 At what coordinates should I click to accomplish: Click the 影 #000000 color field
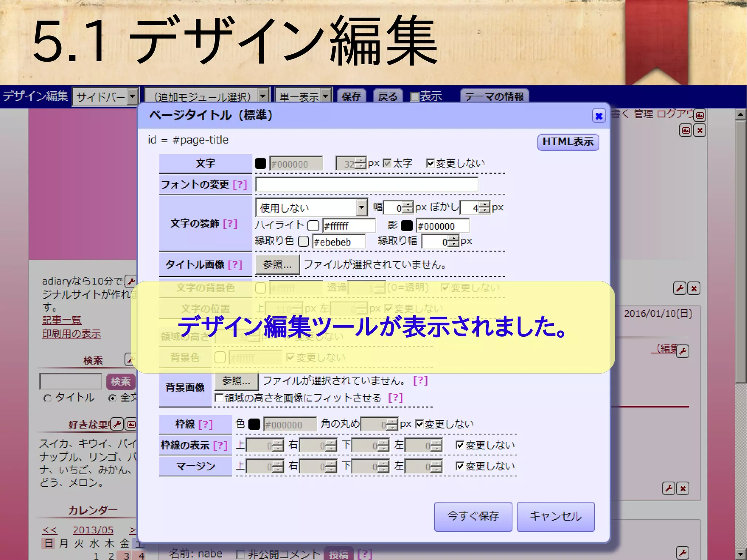[x=442, y=226]
